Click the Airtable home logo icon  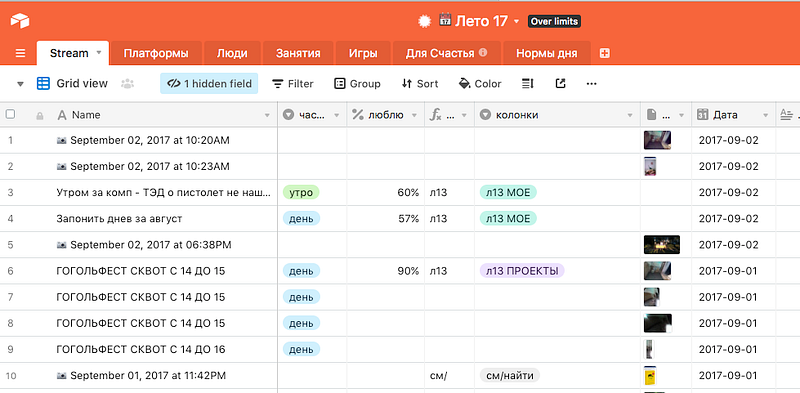pos(20,21)
